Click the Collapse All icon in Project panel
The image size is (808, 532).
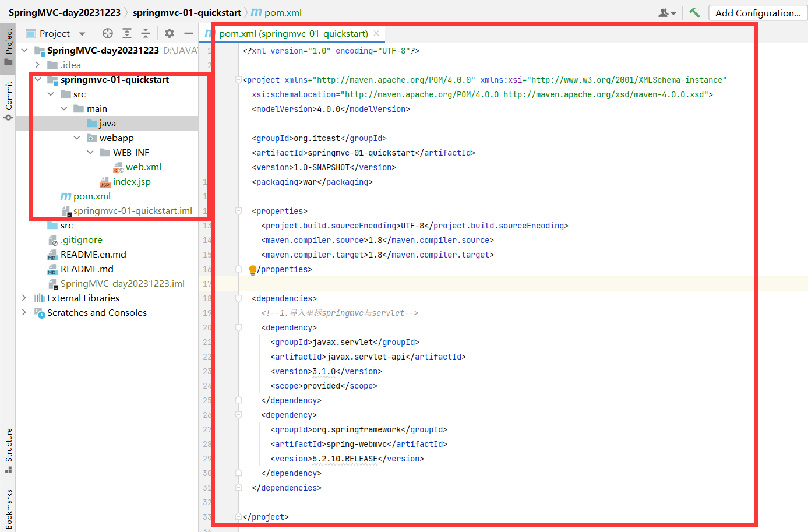click(146, 33)
